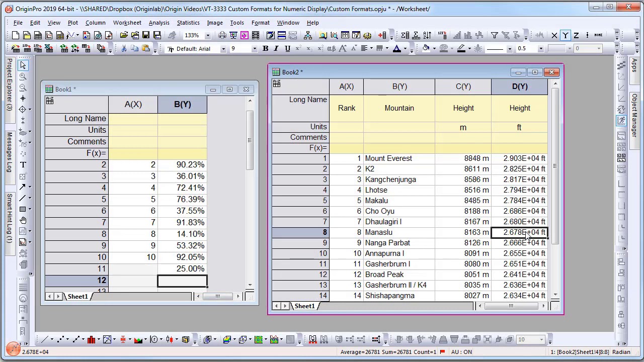Select the Pan hand tool
The height and width of the screenshot is (362, 644).
23,220
